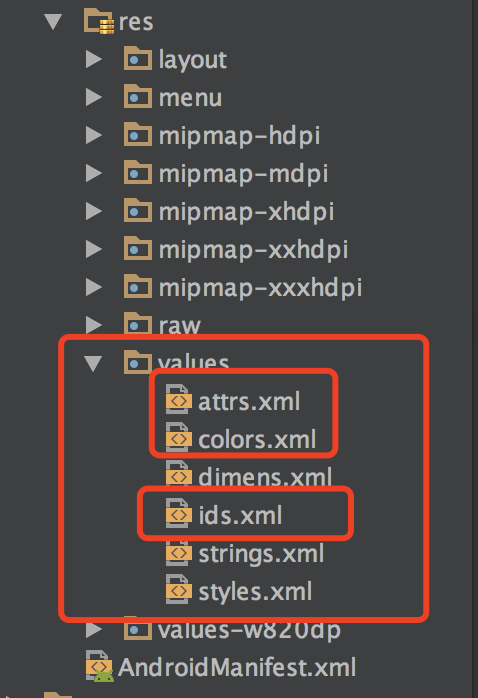Select the res folder name
478x698 pixels.
click(x=136, y=23)
